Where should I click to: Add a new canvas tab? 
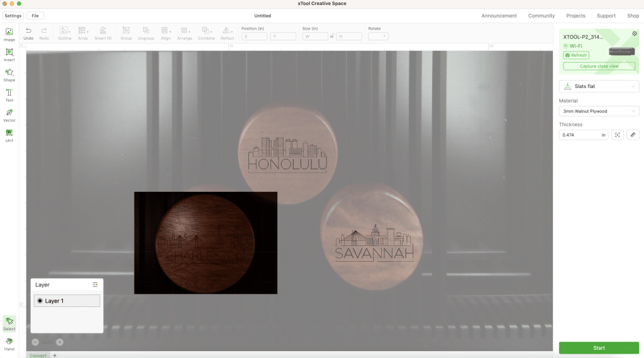coord(55,355)
